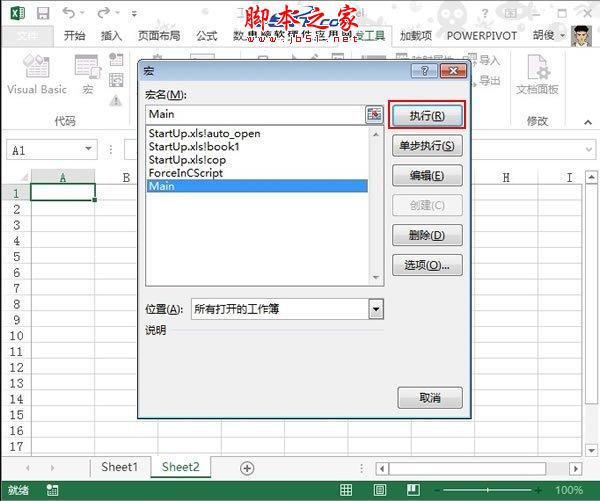This screenshot has width=600, height=501.
Task: Click the user avatar picture
Action: [581, 36]
